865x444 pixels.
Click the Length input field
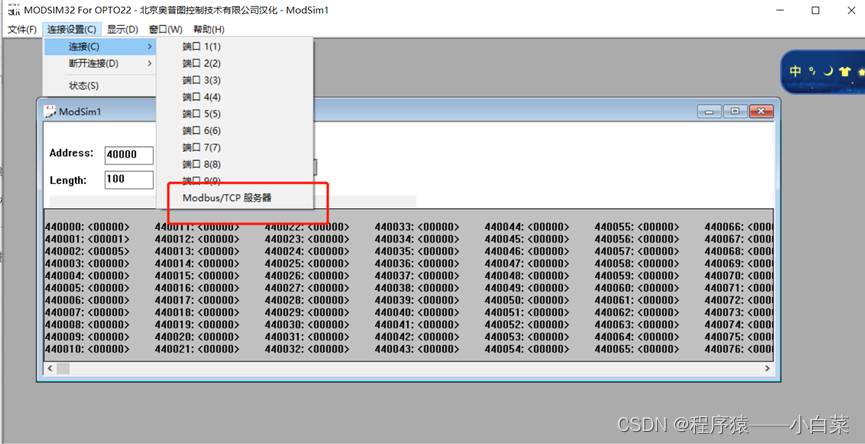click(129, 179)
